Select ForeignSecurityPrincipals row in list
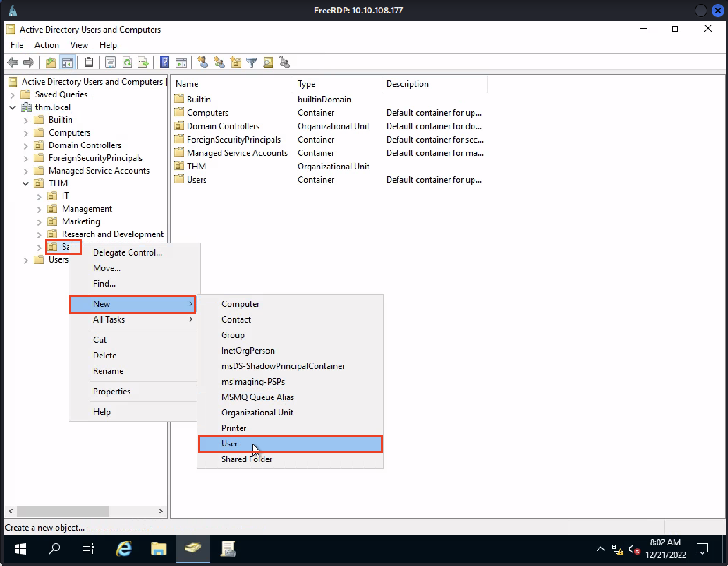Image resolution: width=728 pixels, height=566 pixels. [x=234, y=140]
